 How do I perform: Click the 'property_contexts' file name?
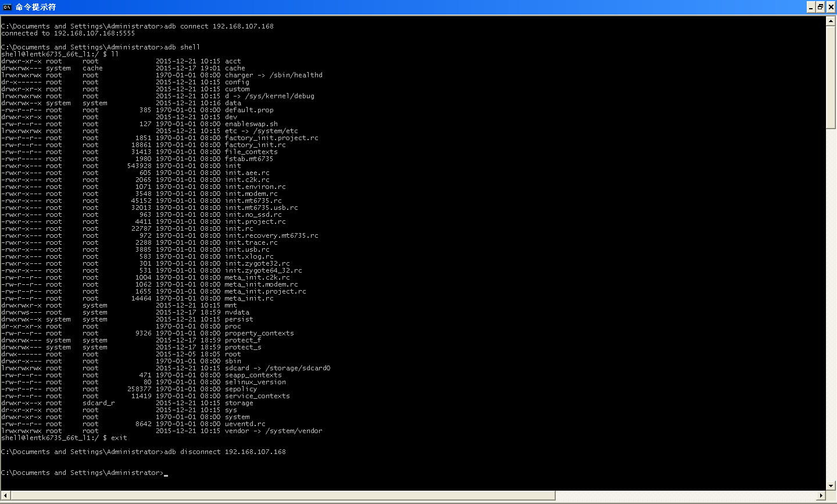(x=259, y=333)
